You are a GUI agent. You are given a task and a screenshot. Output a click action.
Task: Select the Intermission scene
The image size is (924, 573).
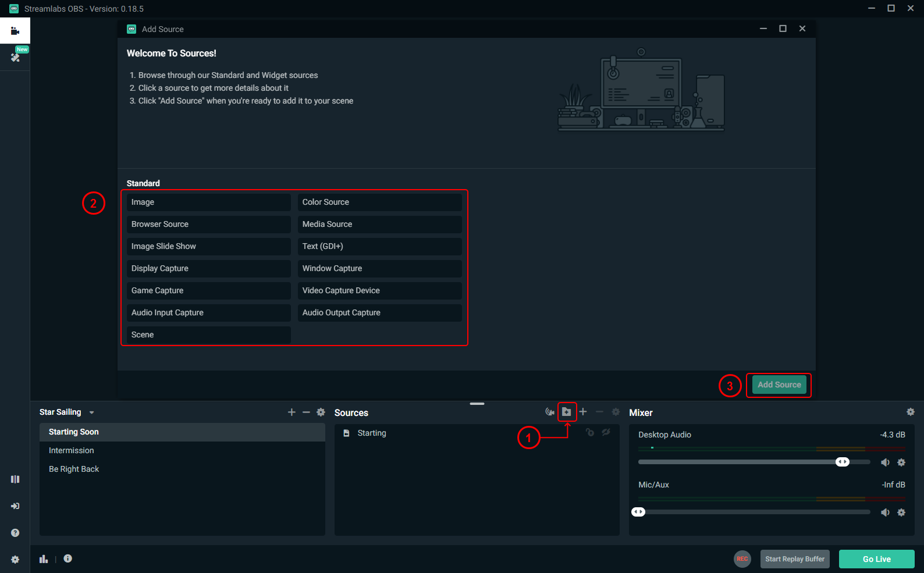(182, 450)
